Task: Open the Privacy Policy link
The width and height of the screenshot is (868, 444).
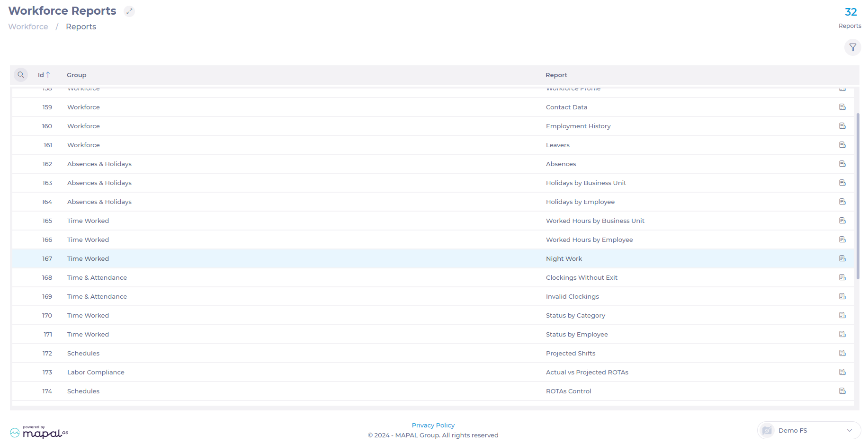Action: pos(433,425)
